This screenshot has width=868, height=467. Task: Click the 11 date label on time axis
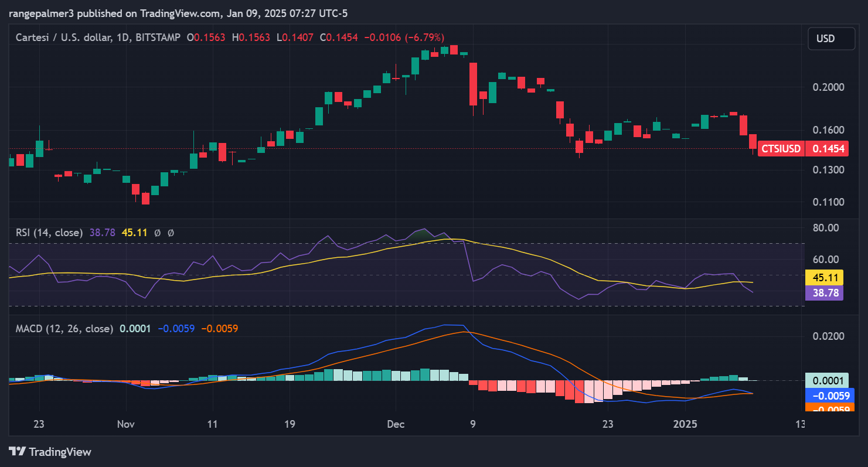[x=213, y=424]
